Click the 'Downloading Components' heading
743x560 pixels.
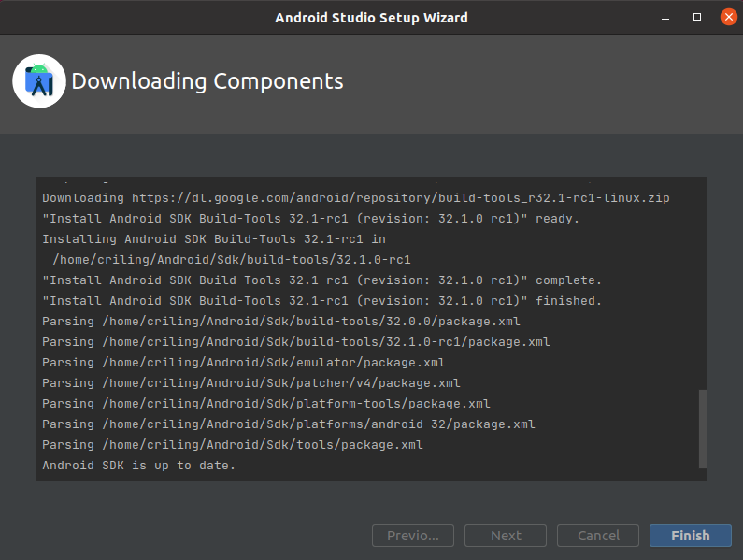tap(207, 81)
